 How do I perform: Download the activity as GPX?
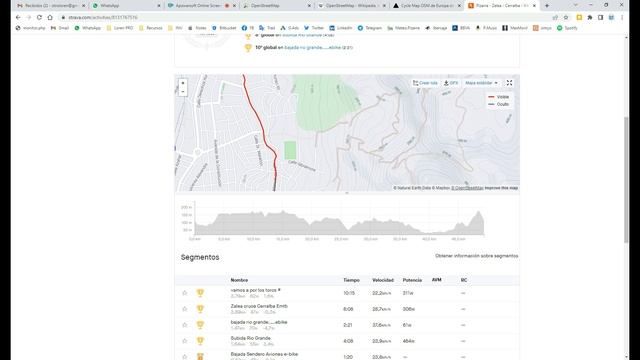point(451,83)
